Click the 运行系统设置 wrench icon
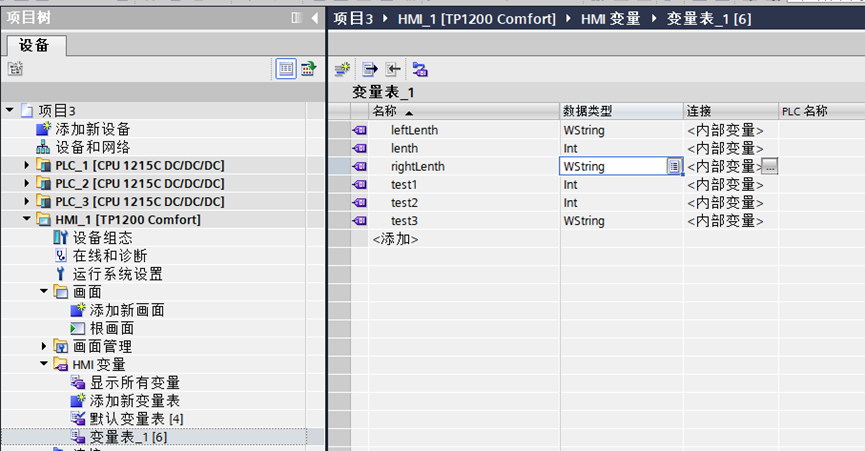Screen dimensions: 865x451 [61, 274]
